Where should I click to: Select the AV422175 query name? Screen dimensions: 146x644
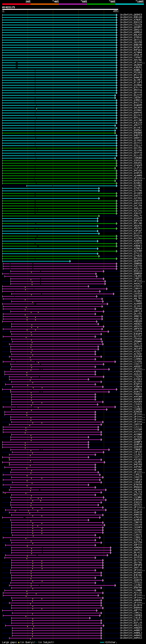tap(8, 7)
